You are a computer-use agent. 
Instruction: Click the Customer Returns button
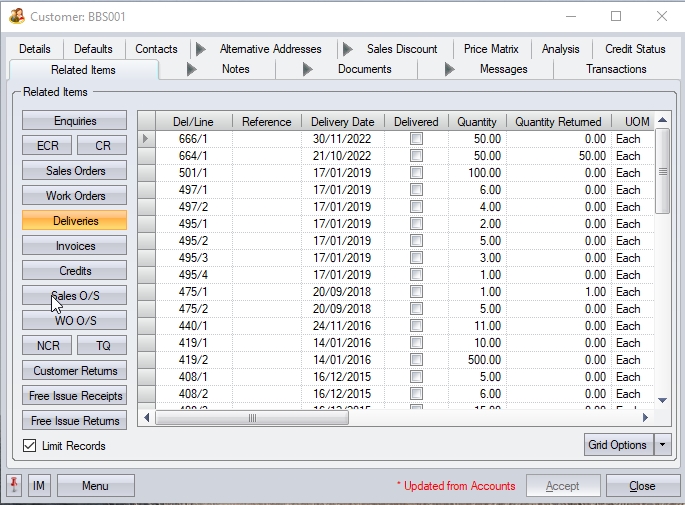point(75,371)
